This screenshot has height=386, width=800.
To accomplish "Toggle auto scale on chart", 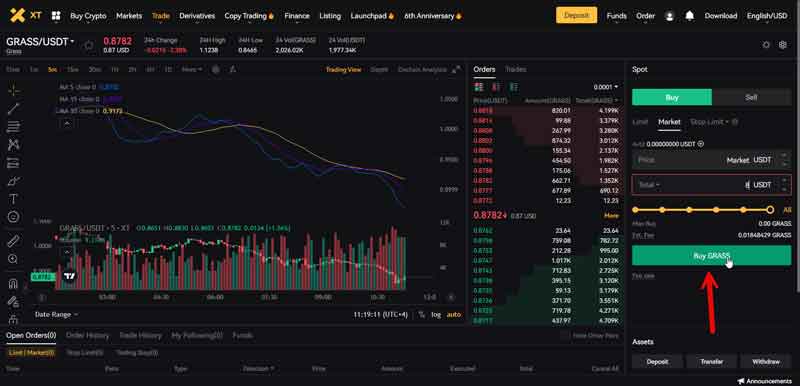I will pyautogui.click(x=454, y=315).
